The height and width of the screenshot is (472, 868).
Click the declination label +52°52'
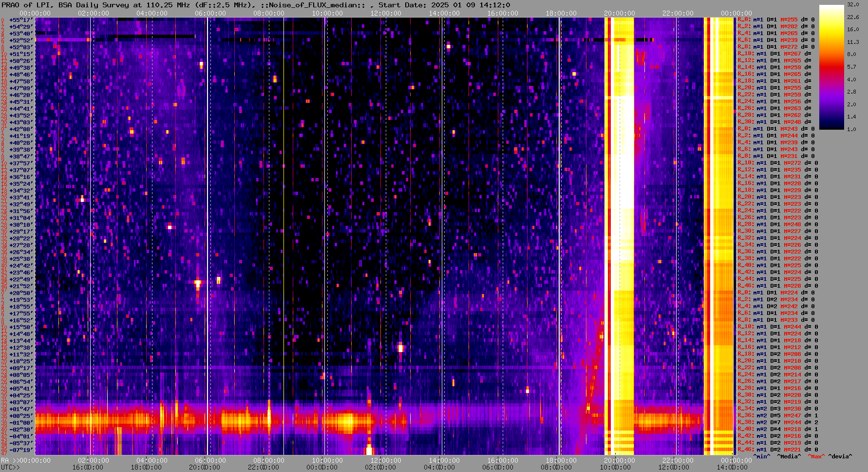[21, 40]
